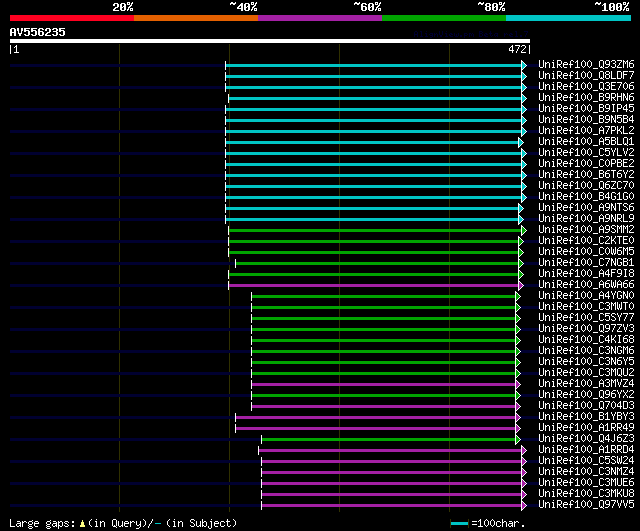640x531 pixels.
Task: Click the UniRef100_A4F9I8 text
Action: pos(586,274)
